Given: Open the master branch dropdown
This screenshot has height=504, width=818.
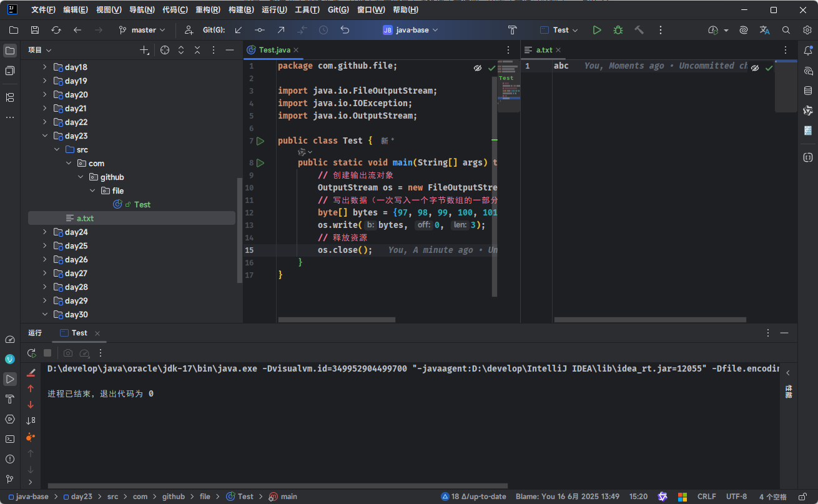Looking at the screenshot, I should (x=142, y=30).
